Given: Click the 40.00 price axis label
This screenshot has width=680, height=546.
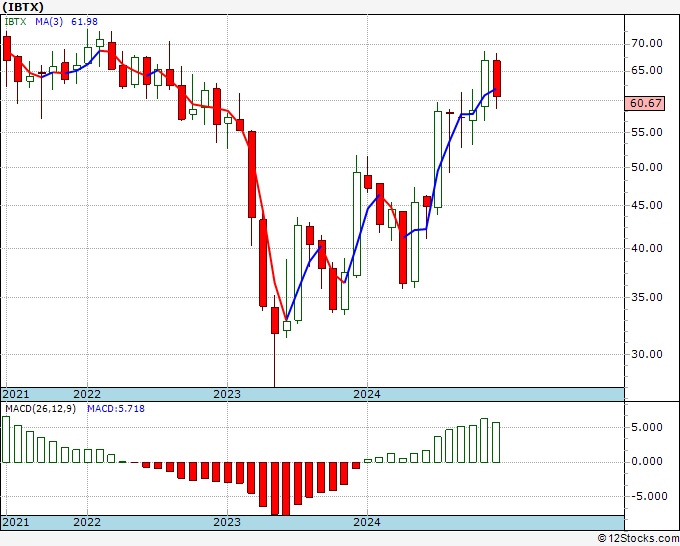Looking at the screenshot, I should (647, 248).
